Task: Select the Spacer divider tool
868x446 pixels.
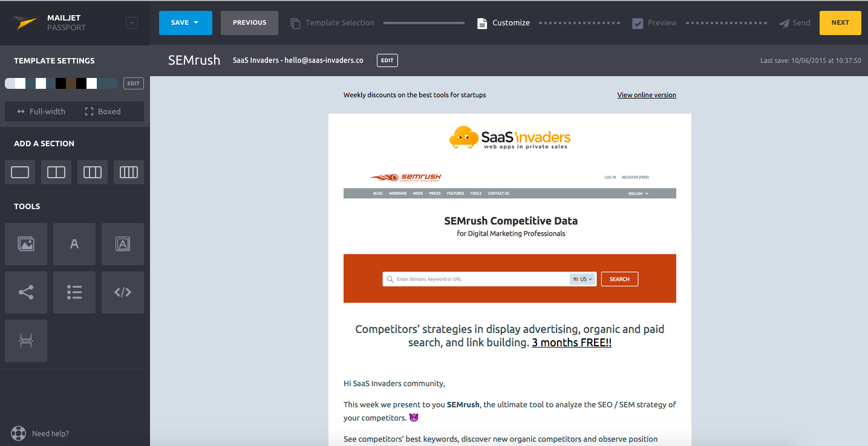Action: coord(26,341)
